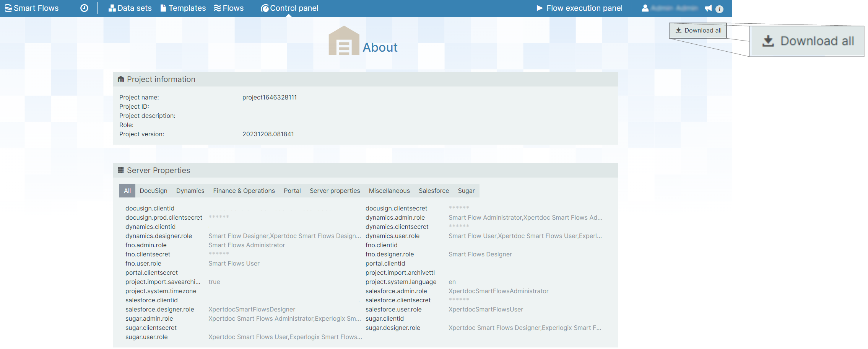
Task: Switch to Sugar tab
Action: click(x=466, y=191)
